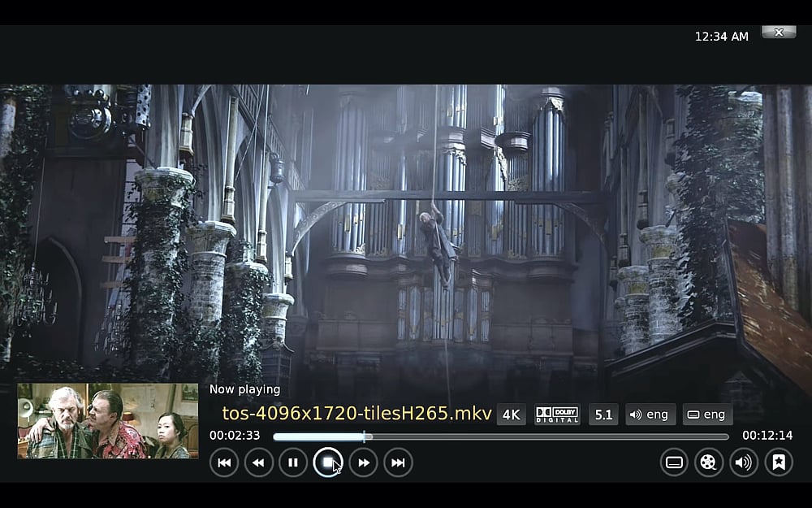Image resolution: width=812 pixels, height=508 pixels.
Task: Seek on the playback progress bar
Action: pos(501,436)
